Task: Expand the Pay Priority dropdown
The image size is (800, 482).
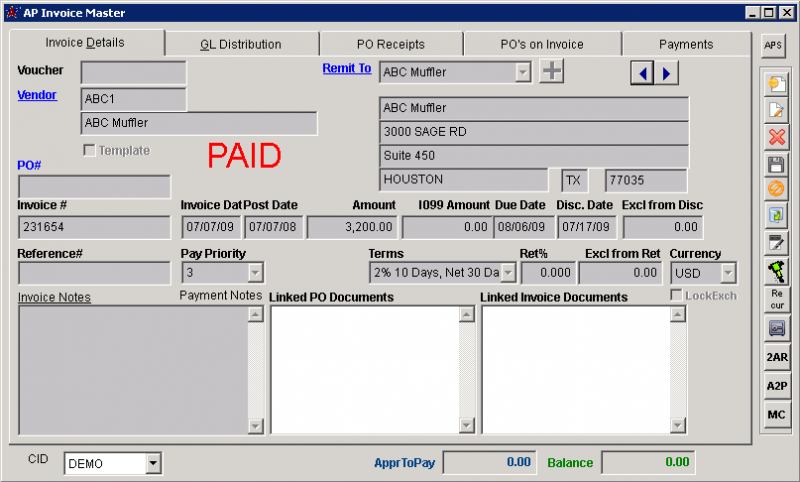Action: pyautogui.click(x=255, y=272)
